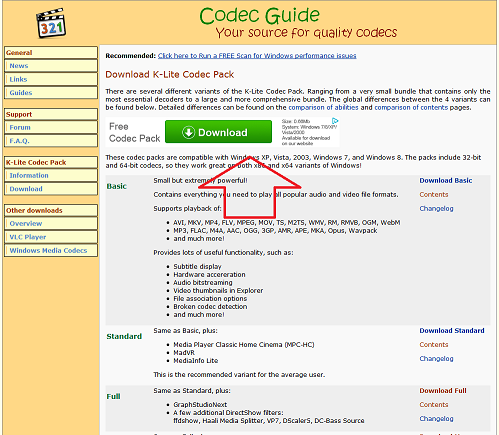Click the Download Standard link
This screenshot has height=435, width=499.
[452, 330]
